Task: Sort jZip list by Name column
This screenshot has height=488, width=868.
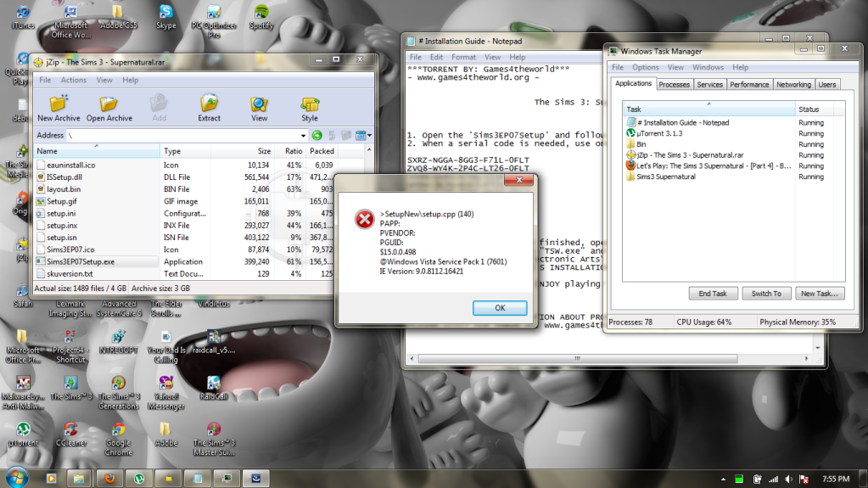Action: coord(97,151)
